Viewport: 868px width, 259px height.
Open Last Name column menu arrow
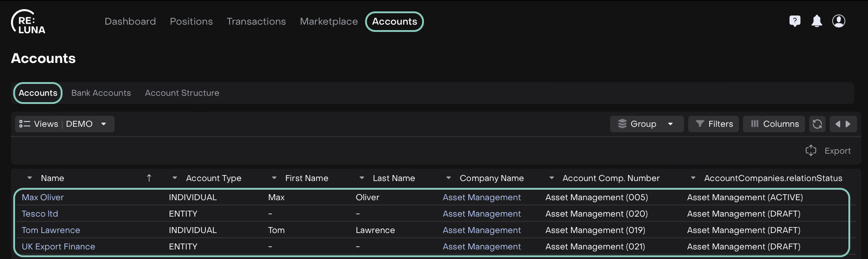[x=361, y=178]
